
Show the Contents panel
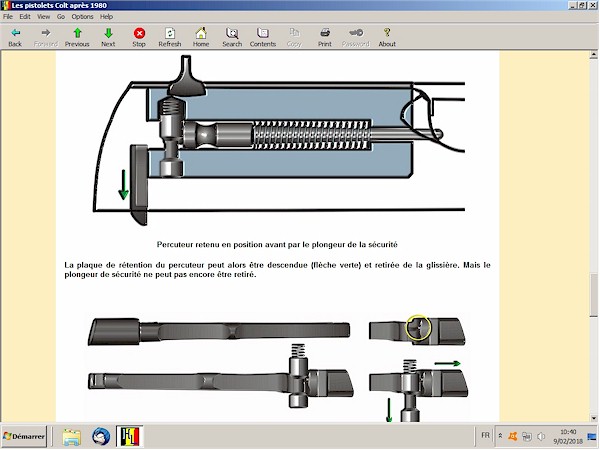[x=263, y=37]
